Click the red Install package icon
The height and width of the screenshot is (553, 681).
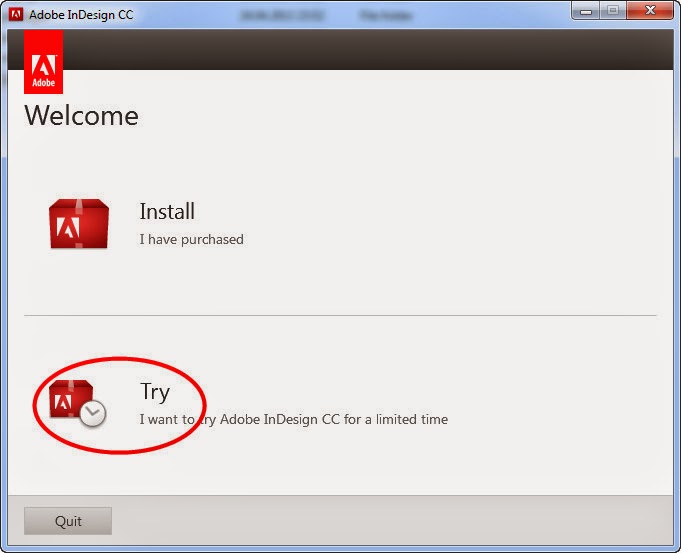coord(79,224)
